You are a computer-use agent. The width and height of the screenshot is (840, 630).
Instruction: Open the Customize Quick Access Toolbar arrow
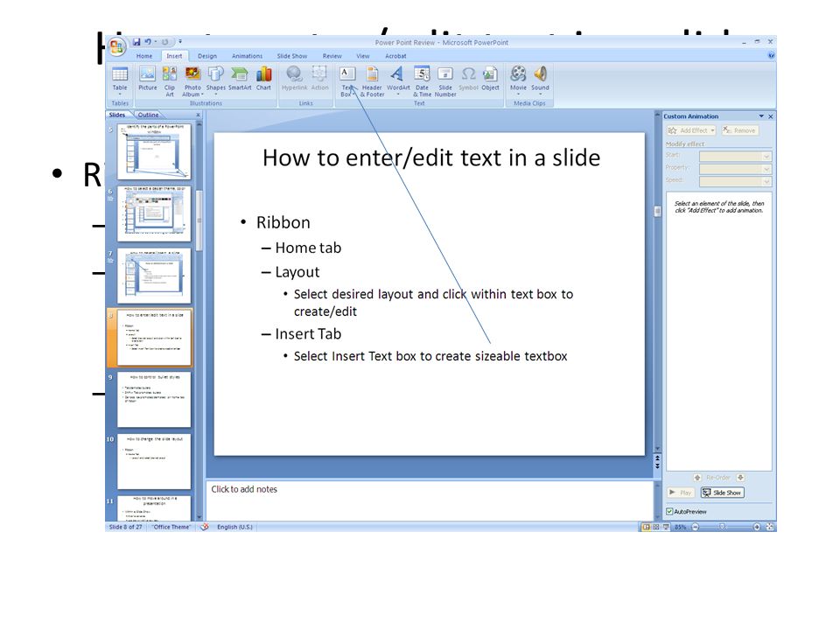tap(180, 42)
